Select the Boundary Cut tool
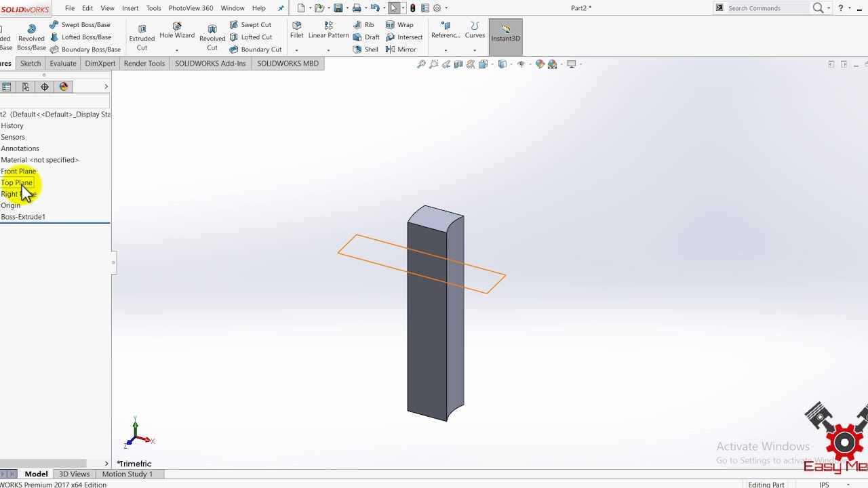Screen dimensions: 868x488 tap(255, 49)
